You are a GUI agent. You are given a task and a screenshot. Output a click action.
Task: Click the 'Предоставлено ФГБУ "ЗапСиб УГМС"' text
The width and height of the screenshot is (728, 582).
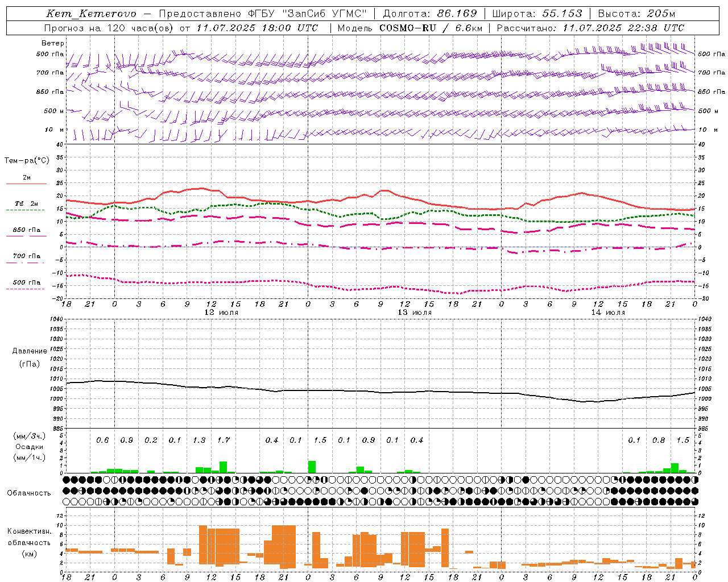tap(263, 14)
